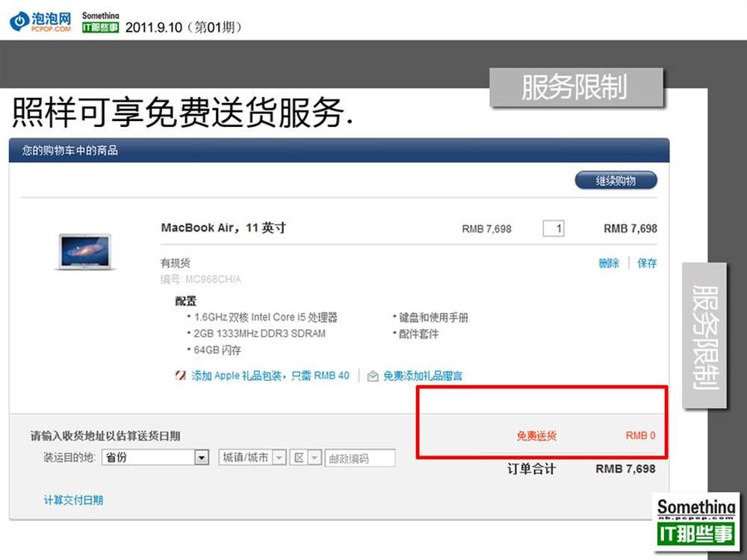Click the 删除 link
The image size is (747, 560).
pyautogui.click(x=609, y=263)
